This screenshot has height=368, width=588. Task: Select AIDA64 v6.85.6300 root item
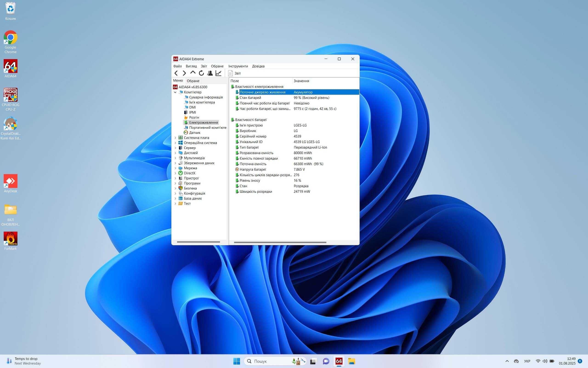pyautogui.click(x=190, y=87)
